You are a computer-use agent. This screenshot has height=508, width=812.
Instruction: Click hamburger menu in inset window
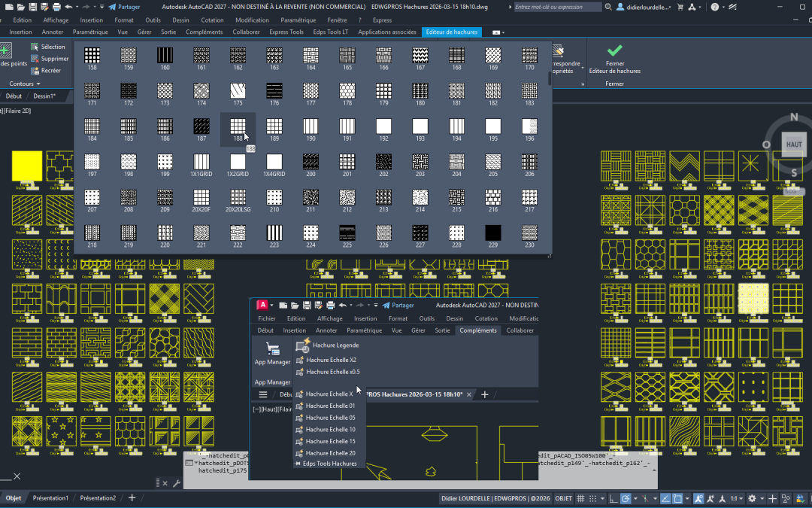(263, 394)
